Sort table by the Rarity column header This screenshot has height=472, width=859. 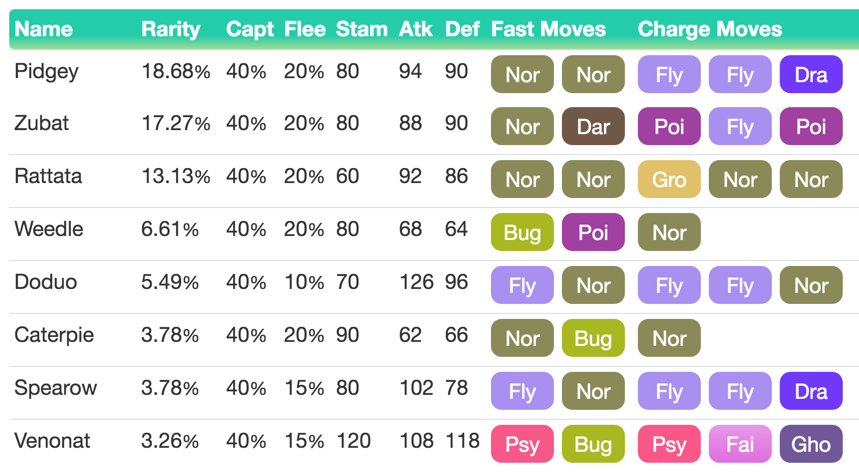pyautogui.click(x=170, y=30)
